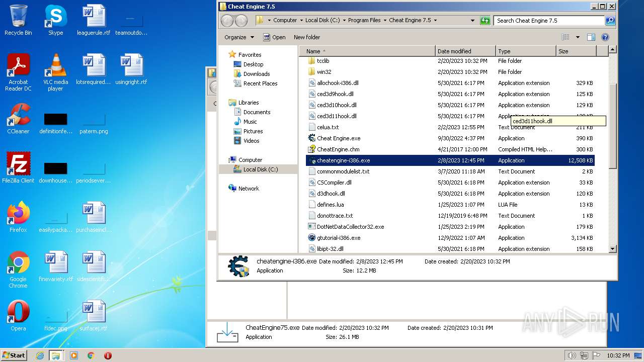Click the Search Cheat Engine 7.5 field
644x362 pixels.
click(549, 21)
